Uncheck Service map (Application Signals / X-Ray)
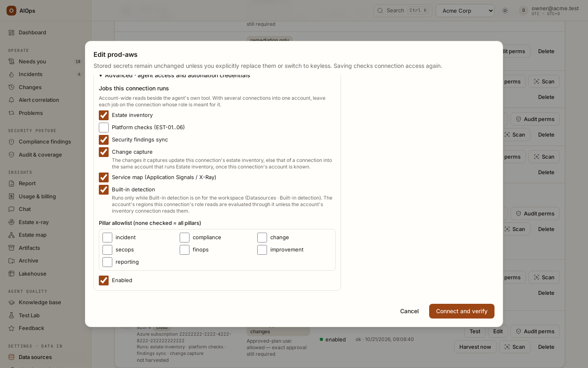This screenshot has height=368, width=588. point(104,177)
